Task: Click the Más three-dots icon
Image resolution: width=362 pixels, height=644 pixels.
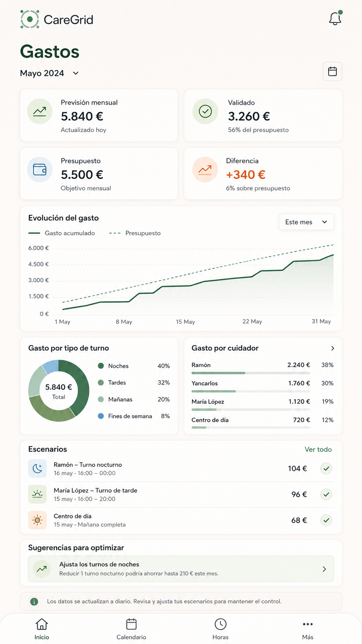Action: pyautogui.click(x=308, y=624)
